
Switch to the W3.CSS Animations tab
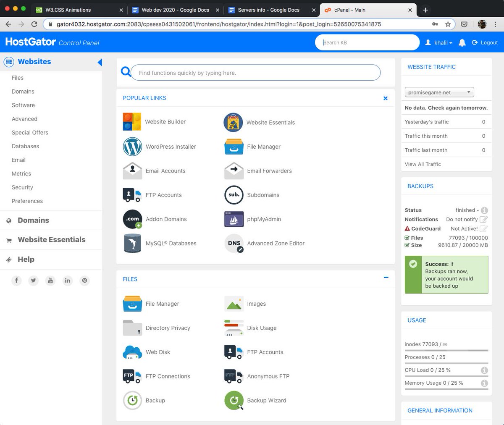80,10
